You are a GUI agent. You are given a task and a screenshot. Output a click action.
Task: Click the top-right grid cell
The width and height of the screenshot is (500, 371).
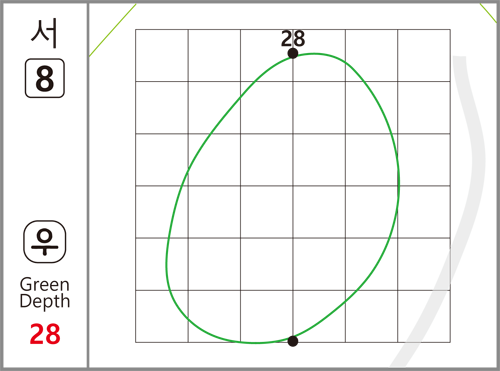coord(424,55)
